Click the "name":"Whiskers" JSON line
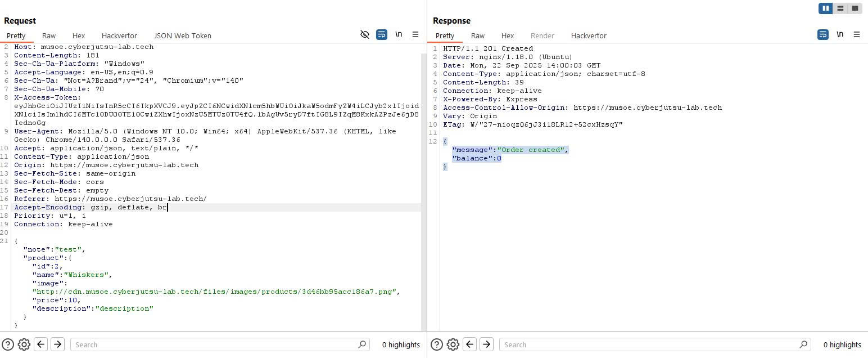This screenshot has height=358, width=868. click(x=73, y=275)
